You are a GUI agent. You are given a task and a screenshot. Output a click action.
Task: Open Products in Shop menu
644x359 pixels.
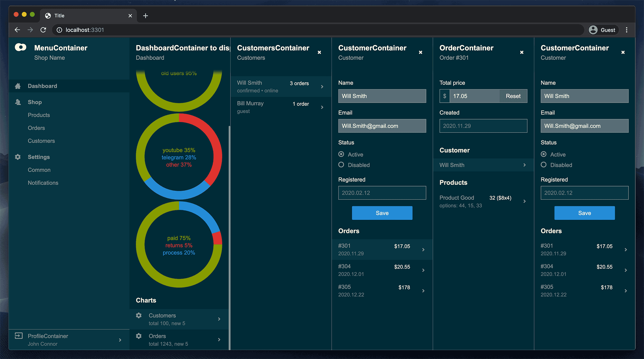39,115
